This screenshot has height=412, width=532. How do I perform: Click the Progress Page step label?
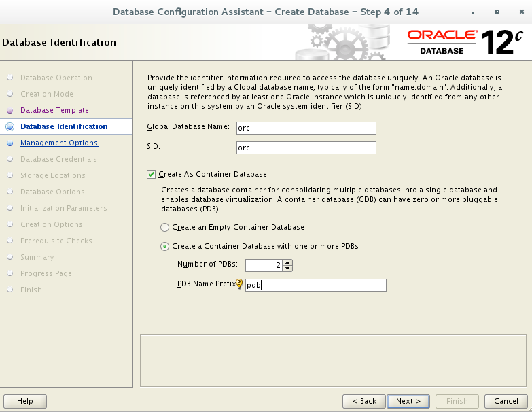pyautogui.click(x=46, y=273)
